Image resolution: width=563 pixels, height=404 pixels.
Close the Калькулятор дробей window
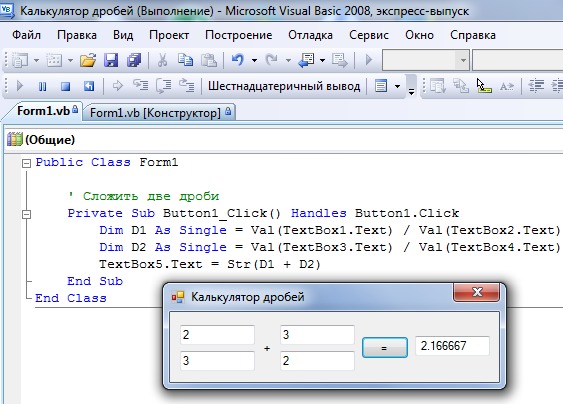click(476, 292)
